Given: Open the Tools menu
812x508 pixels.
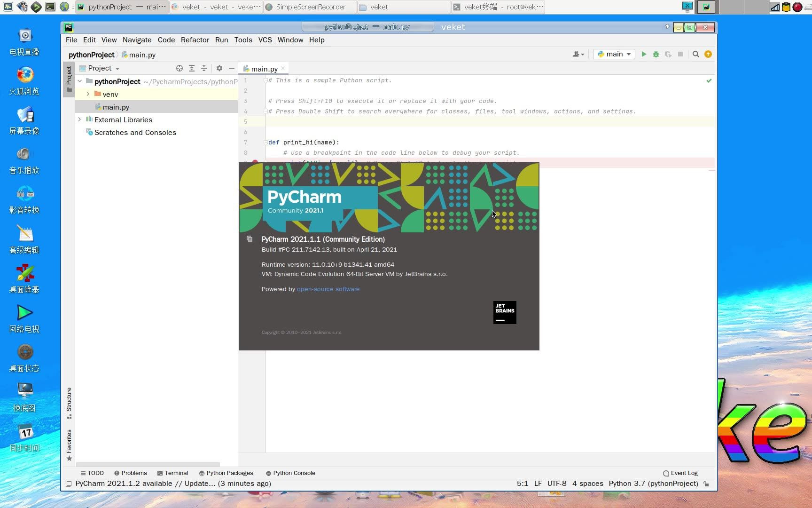Looking at the screenshot, I should coord(243,40).
